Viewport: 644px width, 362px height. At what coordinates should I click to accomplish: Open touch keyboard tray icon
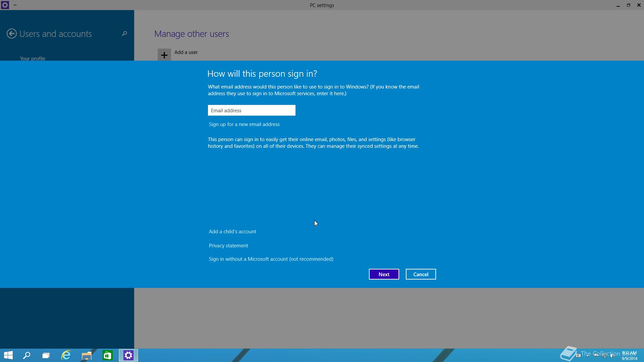[578, 356]
